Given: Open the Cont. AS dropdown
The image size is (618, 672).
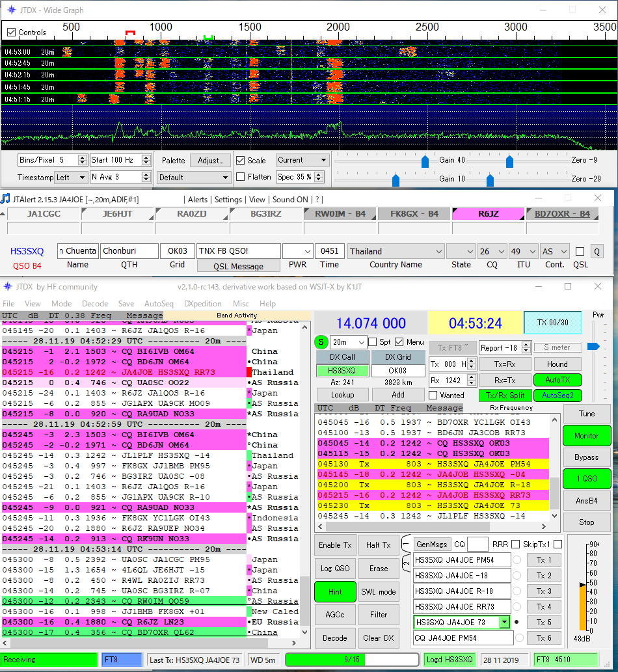Looking at the screenshot, I should (x=554, y=252).
